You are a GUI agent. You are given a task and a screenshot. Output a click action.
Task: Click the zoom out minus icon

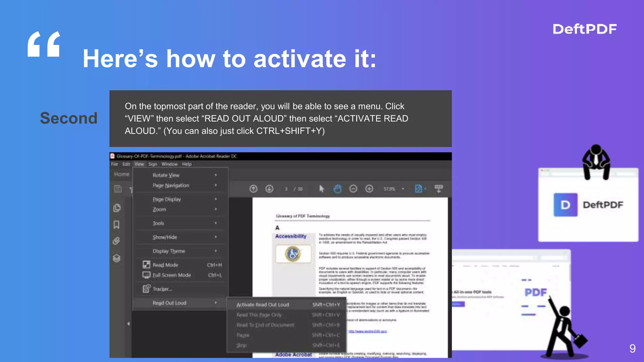coord(353,189)
